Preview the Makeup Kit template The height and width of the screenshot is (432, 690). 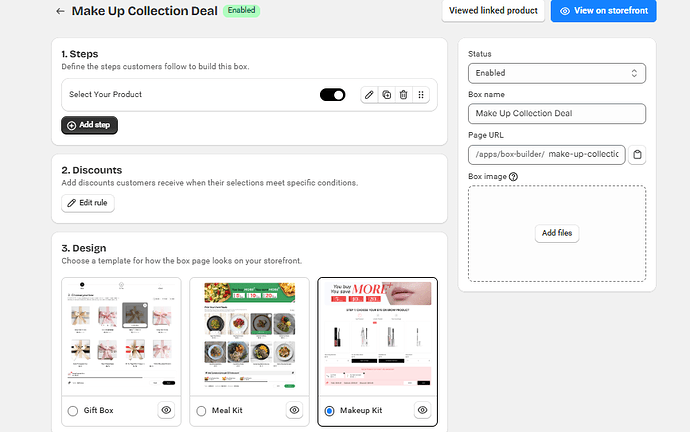422,410
